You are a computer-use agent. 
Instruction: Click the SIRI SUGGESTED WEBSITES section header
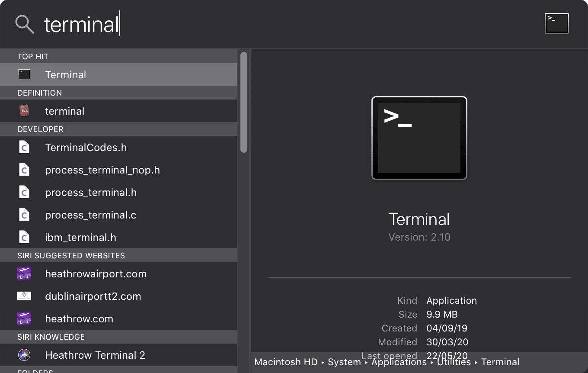click(x=118, y=255)
